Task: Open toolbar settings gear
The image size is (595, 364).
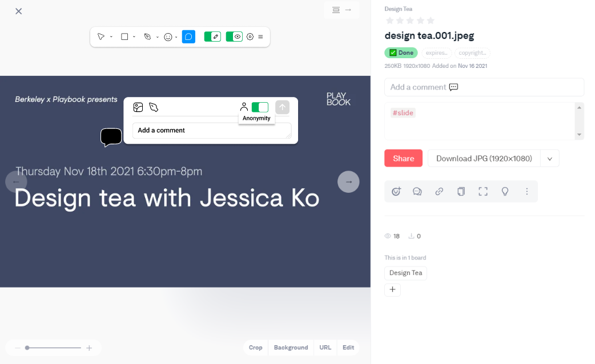Action: (x=250, y=37)
